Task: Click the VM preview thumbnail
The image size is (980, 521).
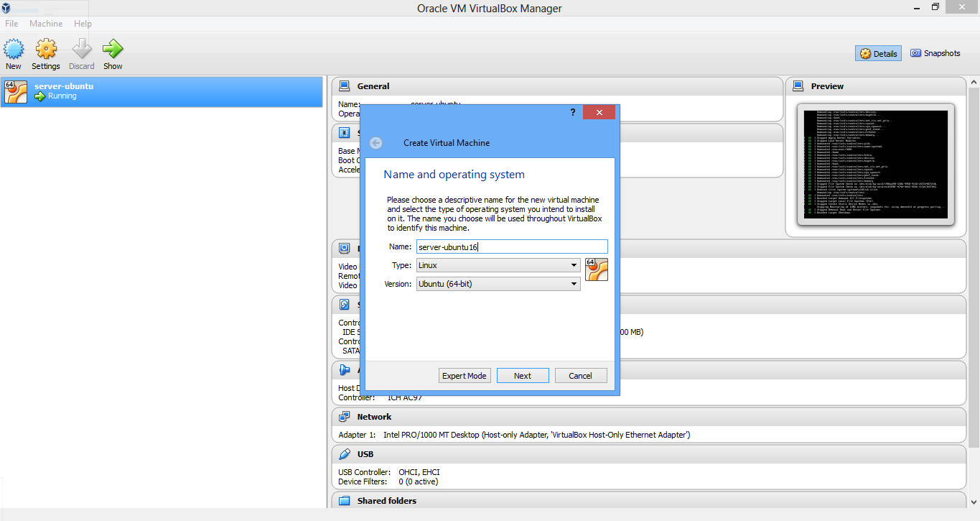Action: click(x=875, y=165)
